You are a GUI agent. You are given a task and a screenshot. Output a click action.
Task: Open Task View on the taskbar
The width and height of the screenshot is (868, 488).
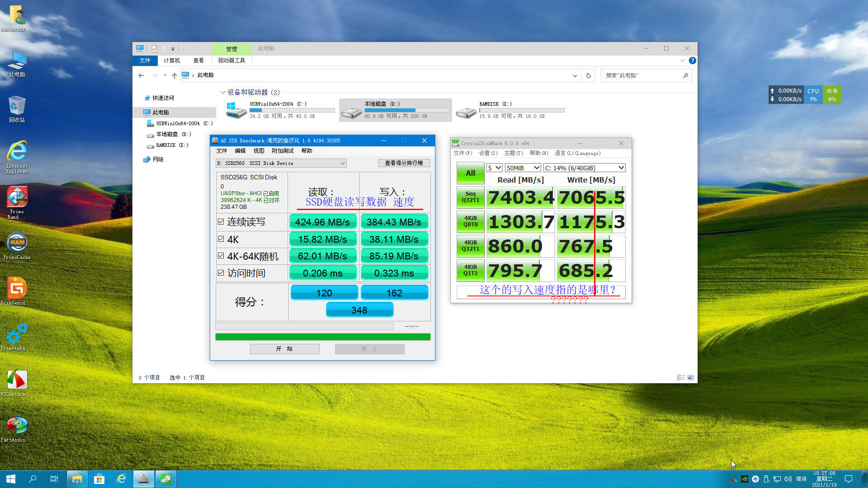click(54, 479)
